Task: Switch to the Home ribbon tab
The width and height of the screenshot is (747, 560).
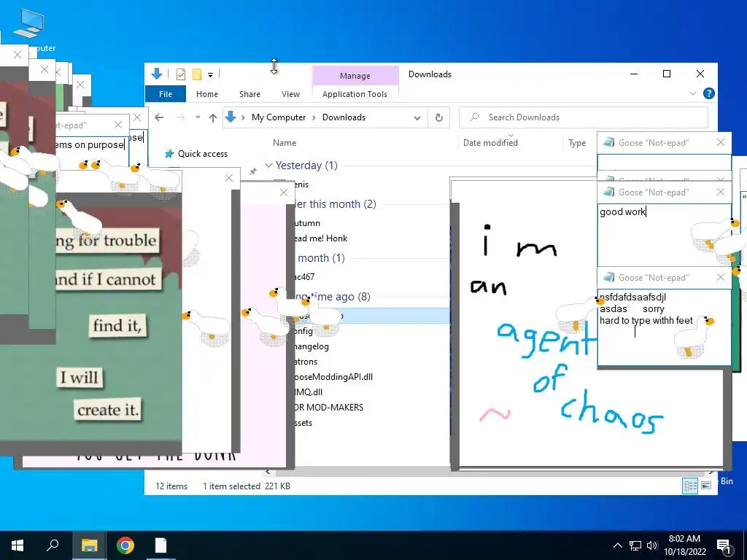Action: [x=206, y=94]
